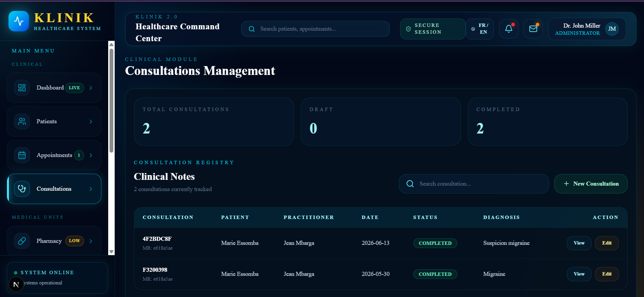Click the DIAGNOSIS column header
Image resolution: width=644 pixels, height=297 pixels.
(501, 217)
